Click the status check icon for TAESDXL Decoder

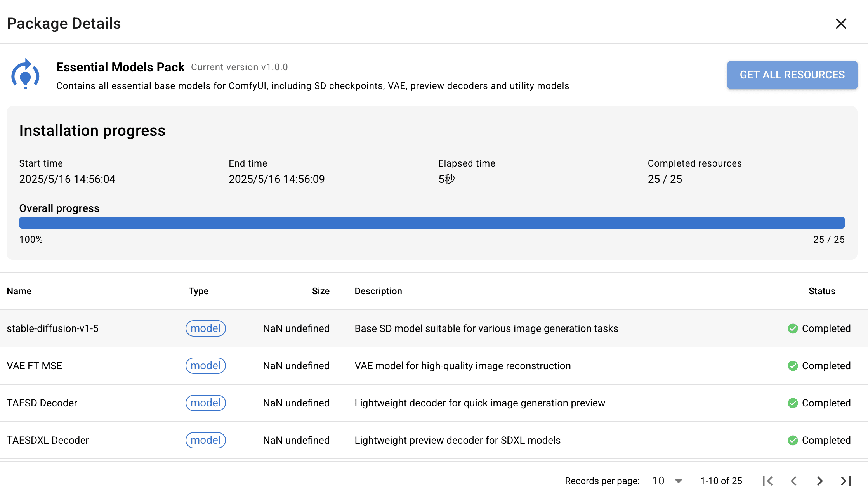(793, 440)
